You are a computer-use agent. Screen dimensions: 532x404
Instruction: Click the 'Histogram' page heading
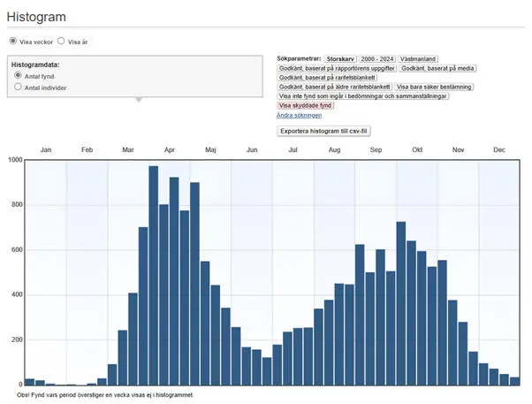click(36, 17)
